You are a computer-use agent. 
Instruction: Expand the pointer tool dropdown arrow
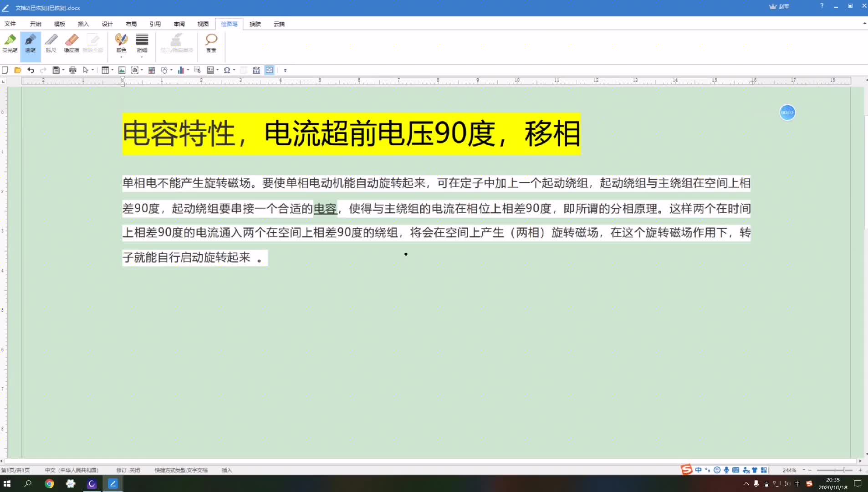(92, 70)
